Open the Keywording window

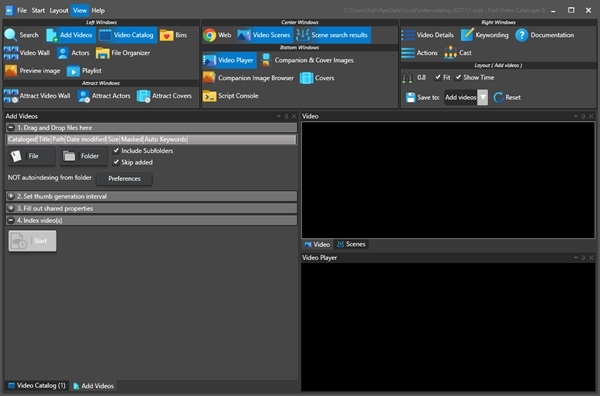coord(485,35)
